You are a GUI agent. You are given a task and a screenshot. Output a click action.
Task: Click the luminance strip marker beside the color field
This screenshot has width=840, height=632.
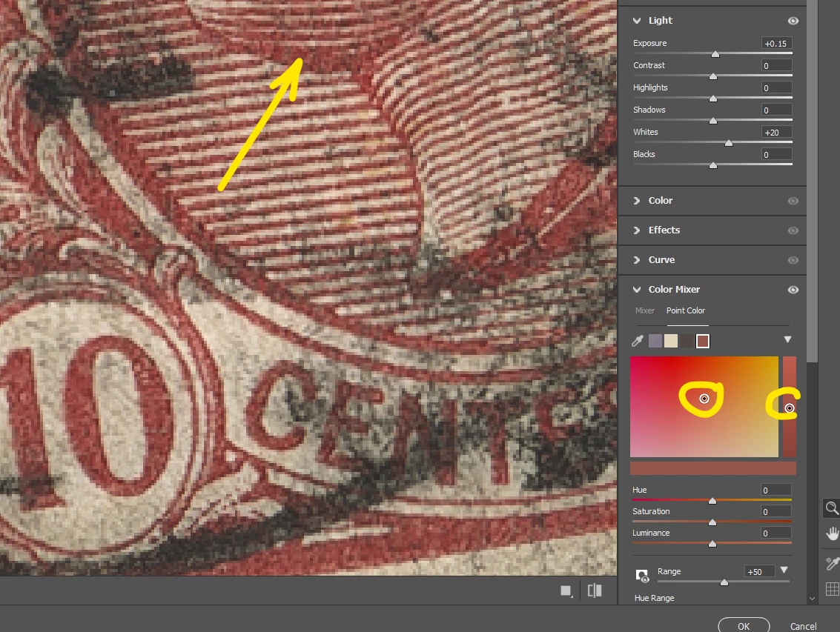tap(789, 408)
